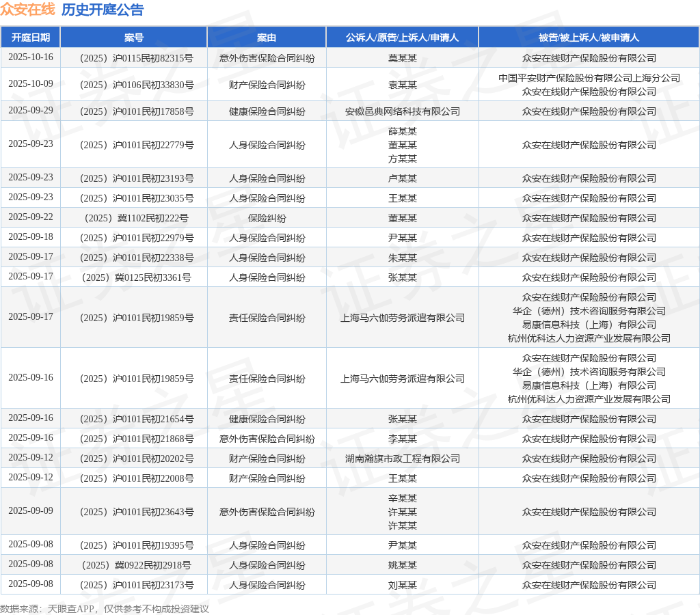Click the 案号 column header
This screenshot has height=615, width=700.
coord(133,38)
